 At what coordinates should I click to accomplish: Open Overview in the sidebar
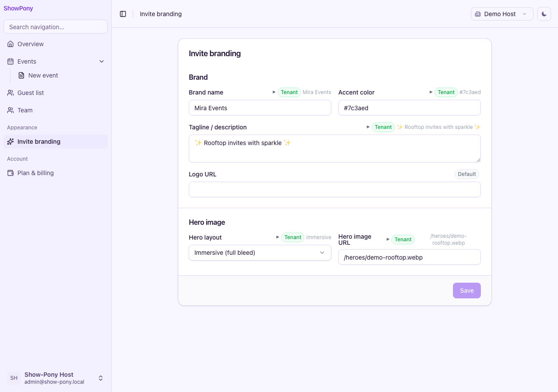click(x=55, y=44)
